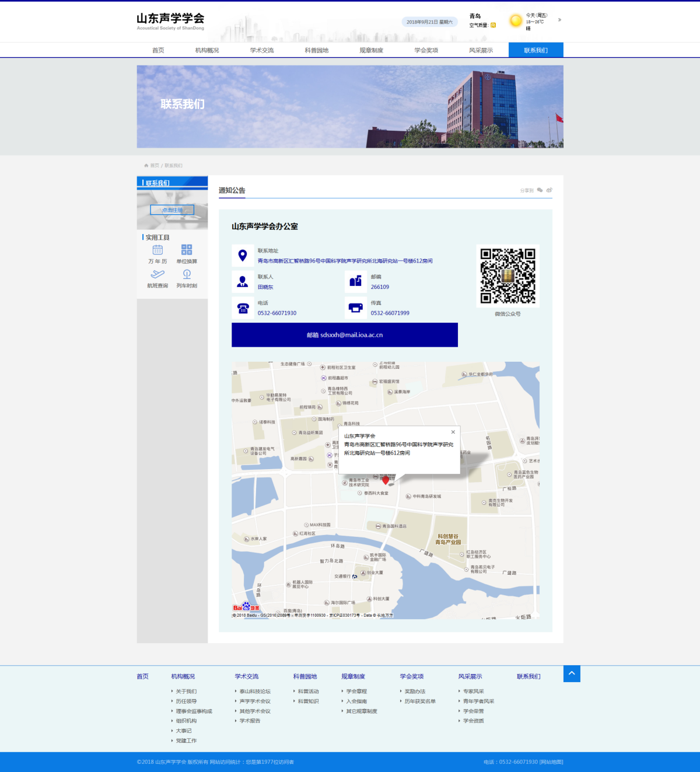Viewport: 700px width, 772px height.
Task: Open the 单位换算 unit converter icon
Action: point(187,250)
